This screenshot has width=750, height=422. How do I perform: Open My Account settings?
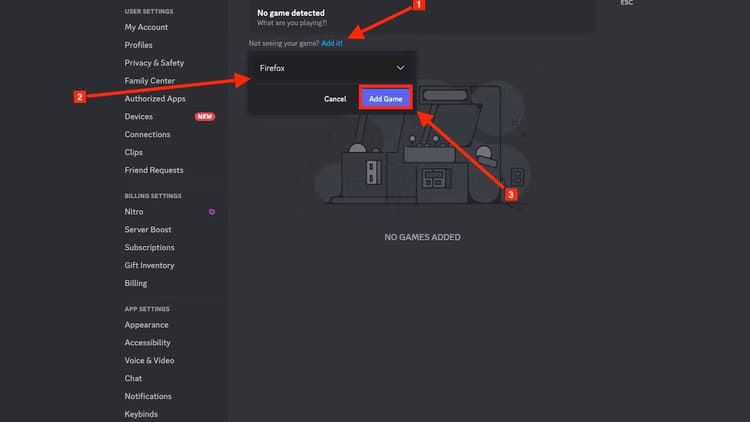point(146,27)
